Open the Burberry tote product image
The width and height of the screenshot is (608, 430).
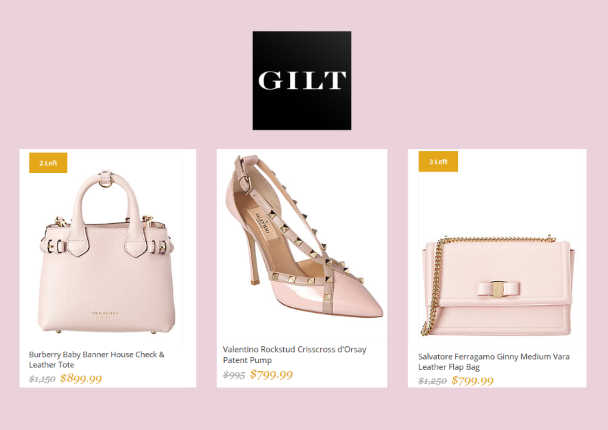[x=106, y=252]
